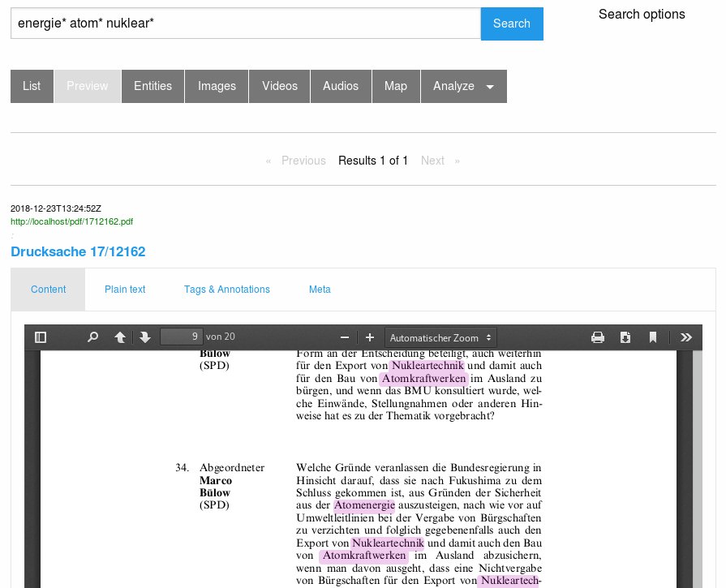
Task: Open the Meta tab
Action: click(320, 290)
